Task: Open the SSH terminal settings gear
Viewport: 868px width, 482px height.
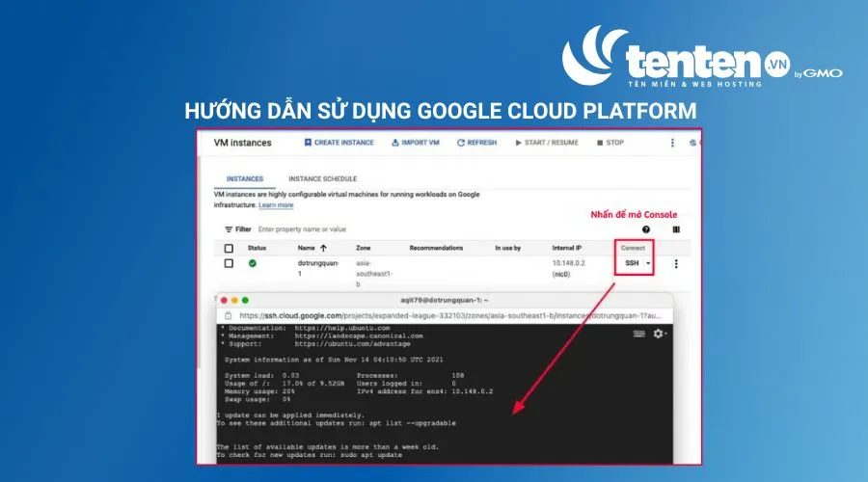Action: tap(660, 334)
